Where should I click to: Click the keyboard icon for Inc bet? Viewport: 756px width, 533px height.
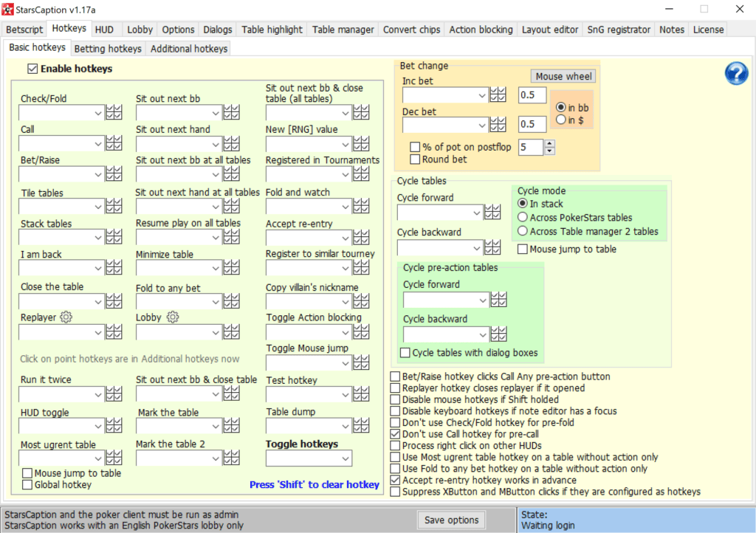[x=498, y=95]
